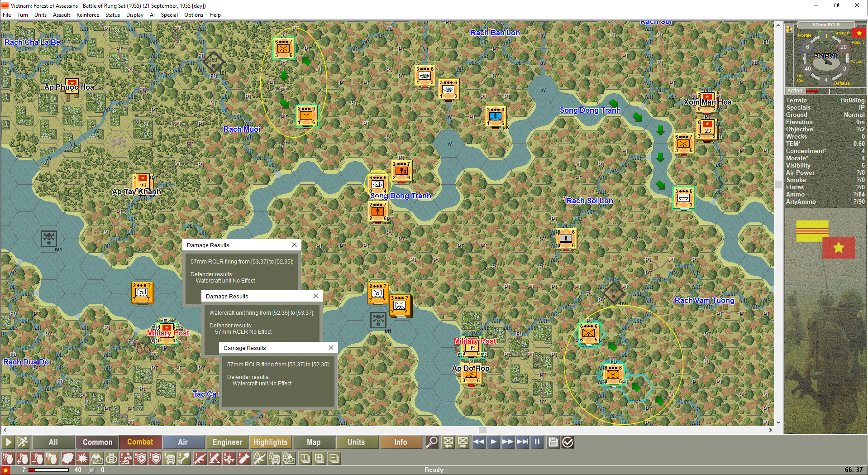This screenshot has width=868, height=475.
Task: Switch to the Info toolbar tab
Action: [401, 442]
